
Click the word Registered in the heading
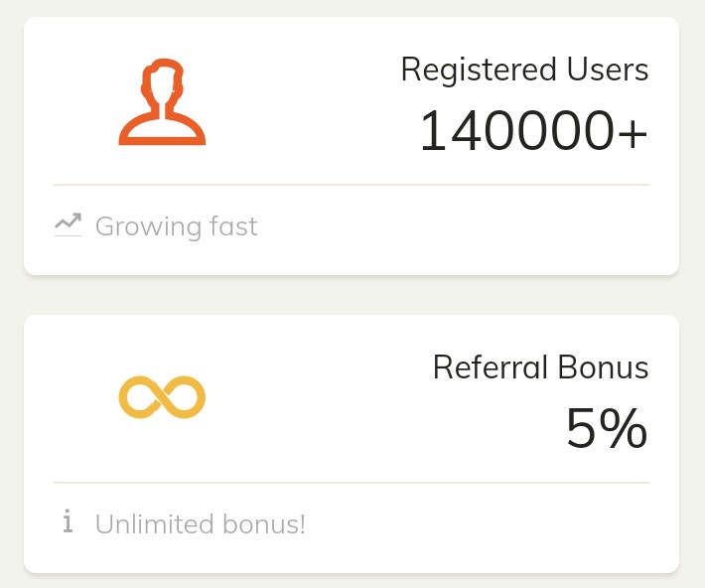pos(479,70)
